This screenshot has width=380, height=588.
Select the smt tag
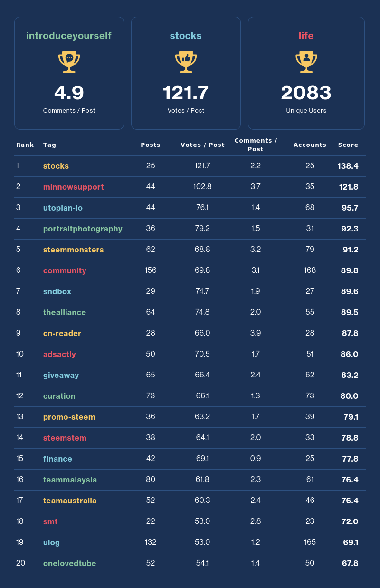click(50, 521)
